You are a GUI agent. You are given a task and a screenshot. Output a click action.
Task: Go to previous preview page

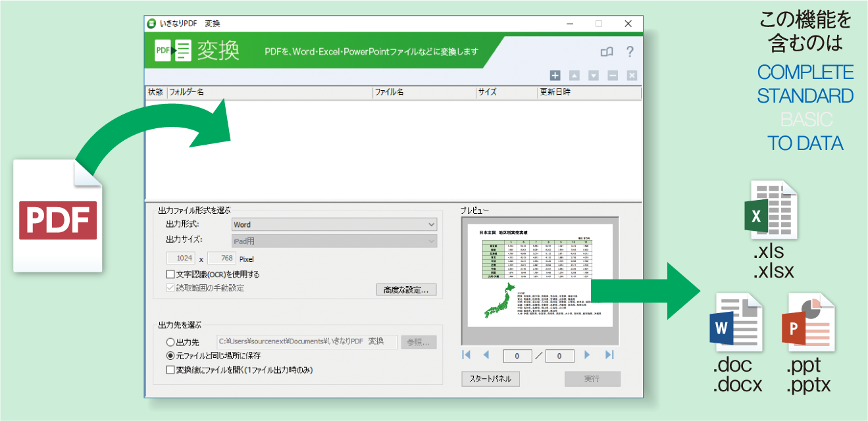[486, 355]
